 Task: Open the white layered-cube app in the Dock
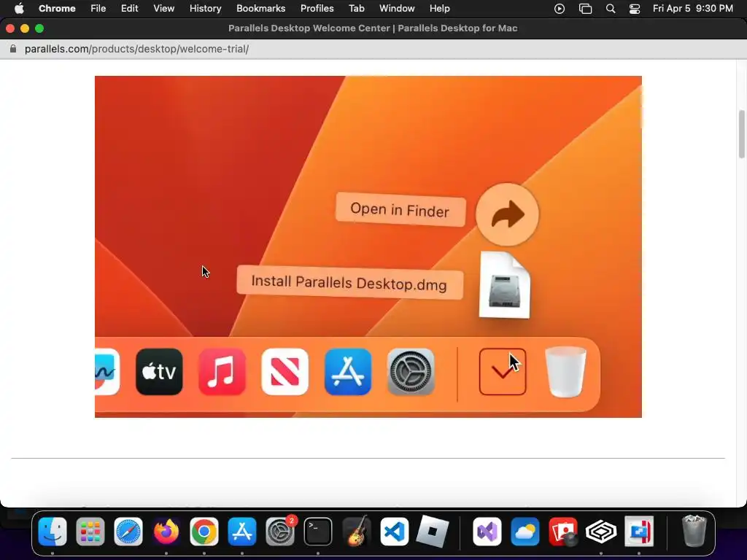(x=601, y=532)
